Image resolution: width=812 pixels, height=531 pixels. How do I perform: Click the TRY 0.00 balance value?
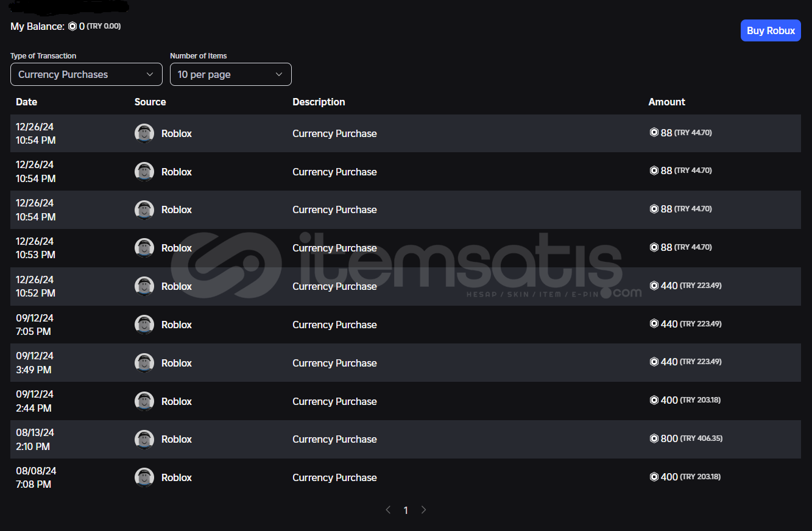(x=104, y=26)
